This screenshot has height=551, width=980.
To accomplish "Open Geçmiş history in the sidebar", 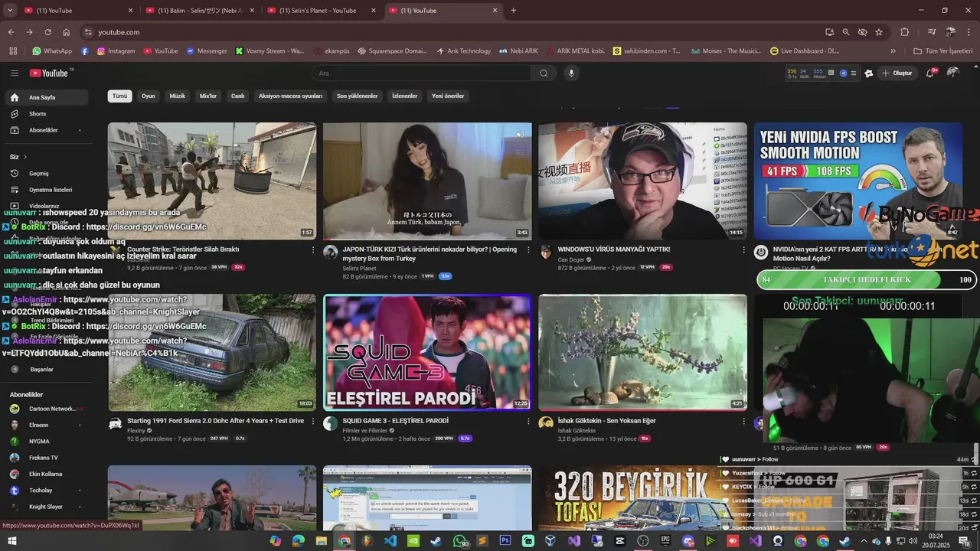I will [46, 174].
